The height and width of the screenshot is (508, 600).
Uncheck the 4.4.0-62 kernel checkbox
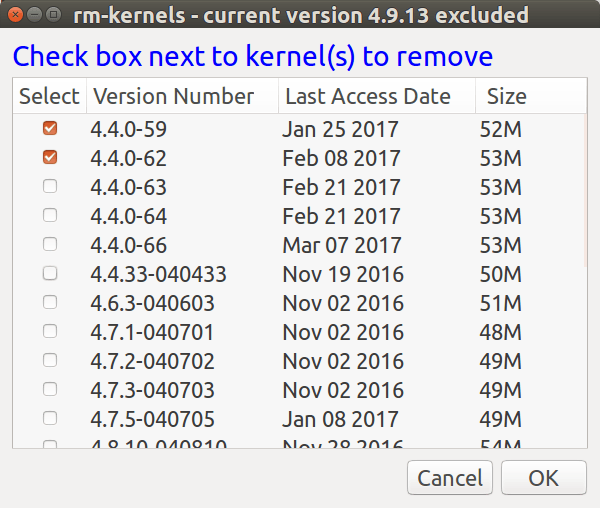click(50, 158)
